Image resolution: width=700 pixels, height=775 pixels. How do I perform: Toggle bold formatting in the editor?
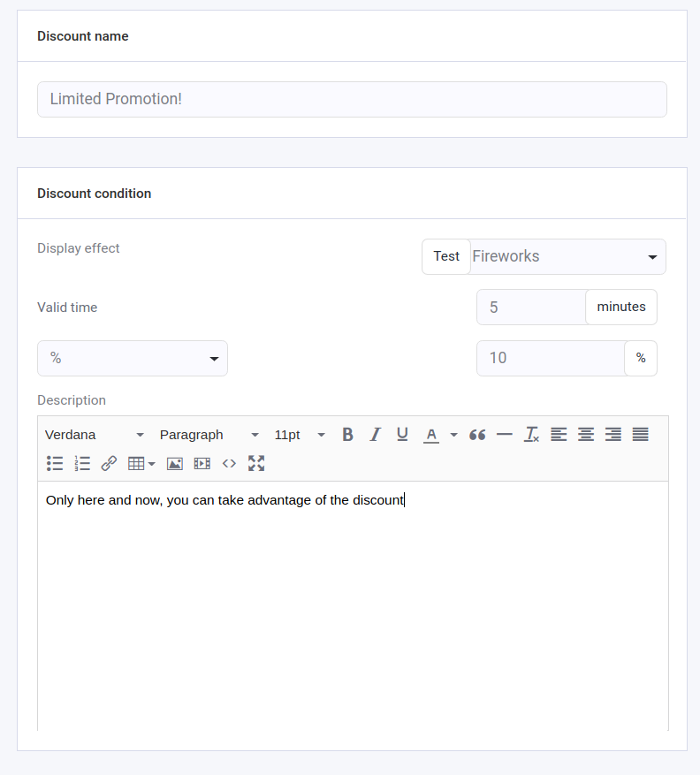tap(348, 435)
